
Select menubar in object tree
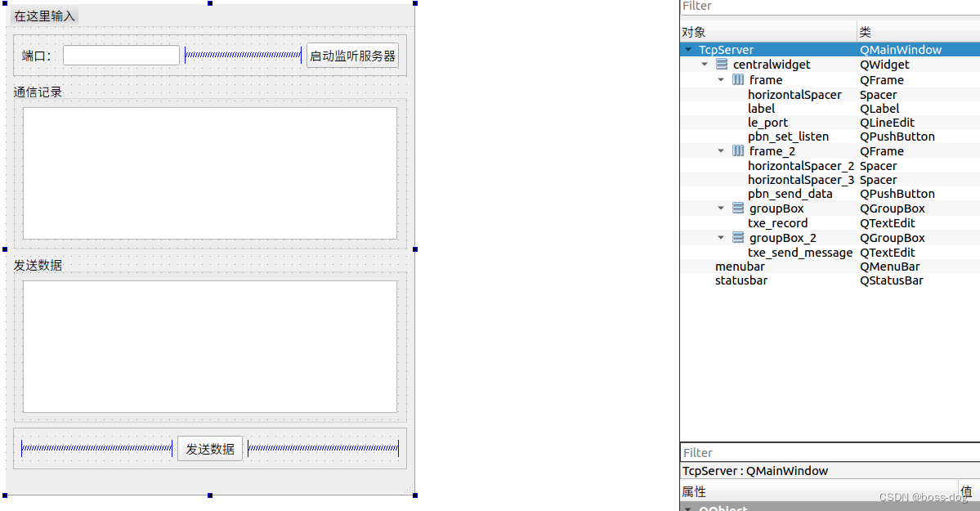(x=740, y=267)
